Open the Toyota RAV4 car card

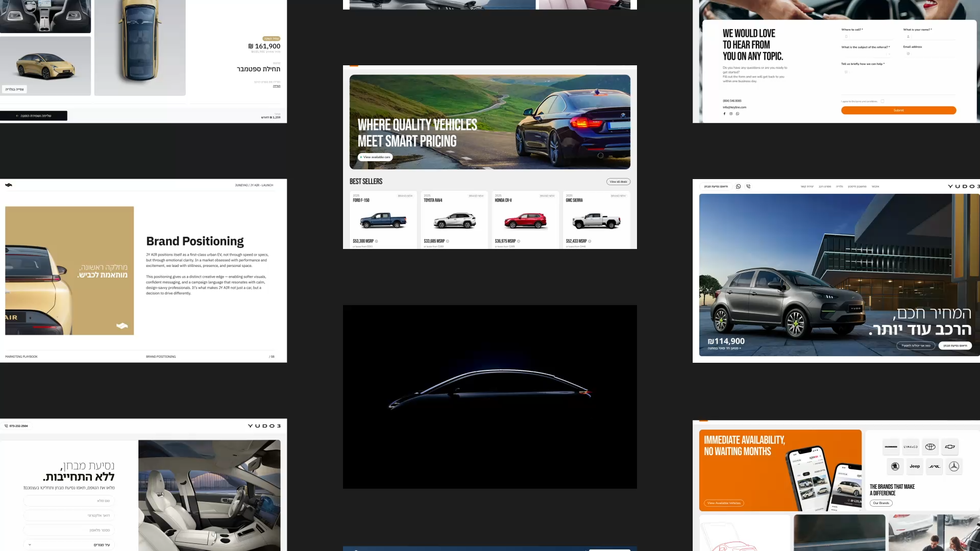(x=454, y=220)
